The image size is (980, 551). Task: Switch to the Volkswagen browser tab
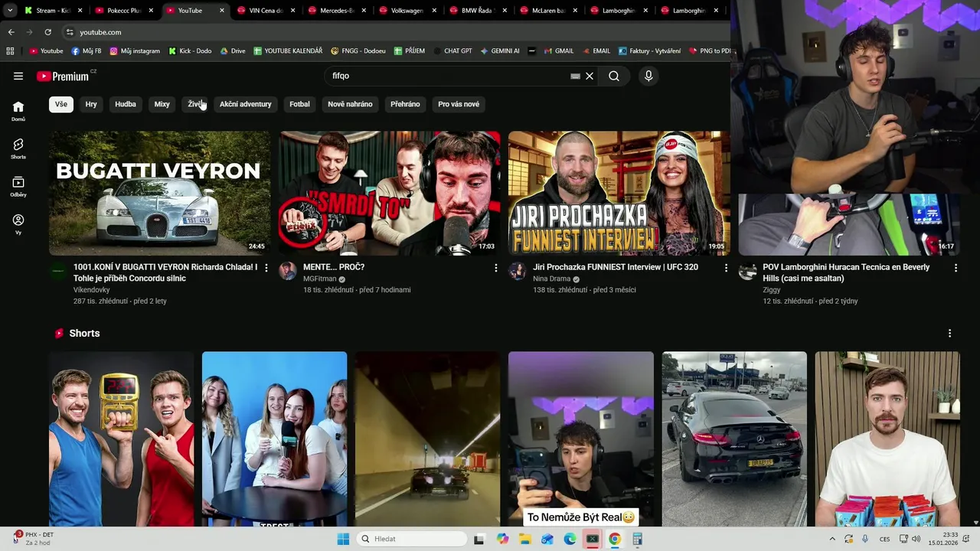click(x=407, y=11)
